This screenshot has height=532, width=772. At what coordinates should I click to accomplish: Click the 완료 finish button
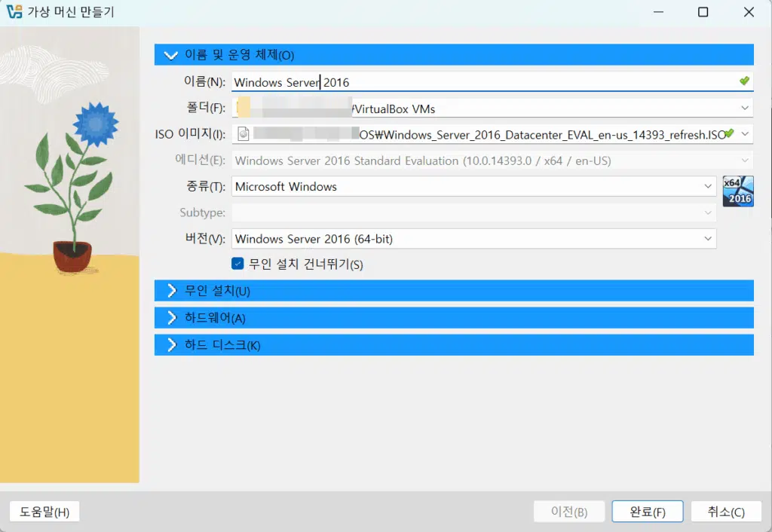point(648,512)
